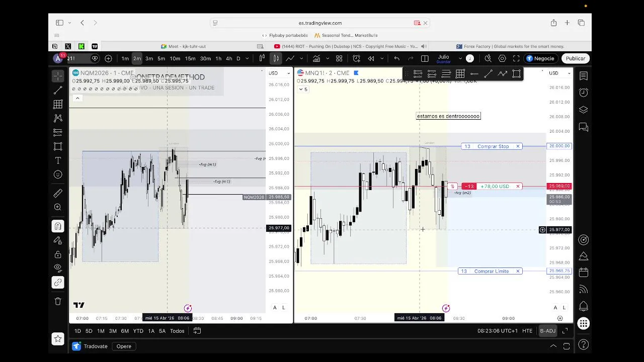The image size is (644, 362).
Task: Open chat bubbles icon on right sidebar
Action: 584,127
